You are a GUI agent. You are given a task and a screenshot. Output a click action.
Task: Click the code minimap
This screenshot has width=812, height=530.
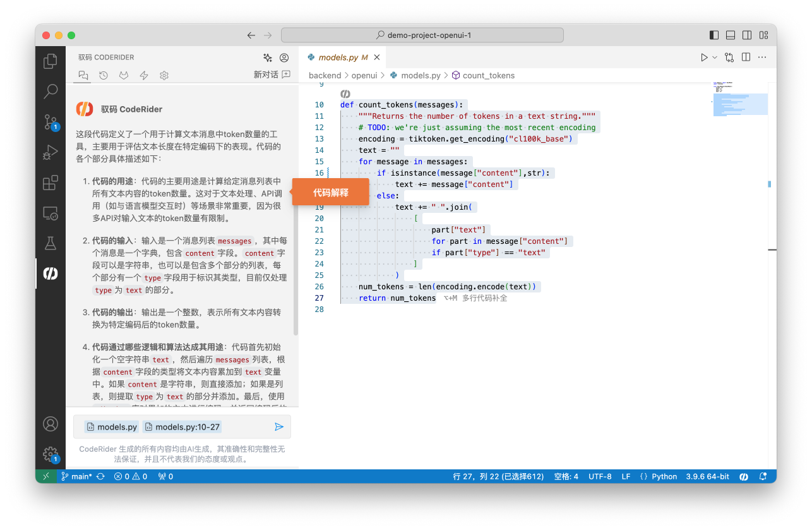tap(740, 98)
